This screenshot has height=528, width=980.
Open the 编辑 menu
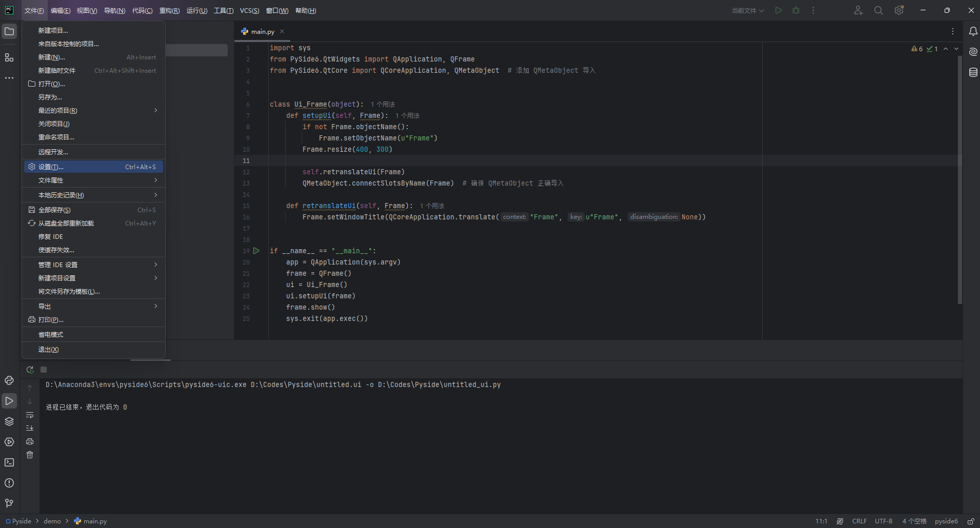(61, 10)
